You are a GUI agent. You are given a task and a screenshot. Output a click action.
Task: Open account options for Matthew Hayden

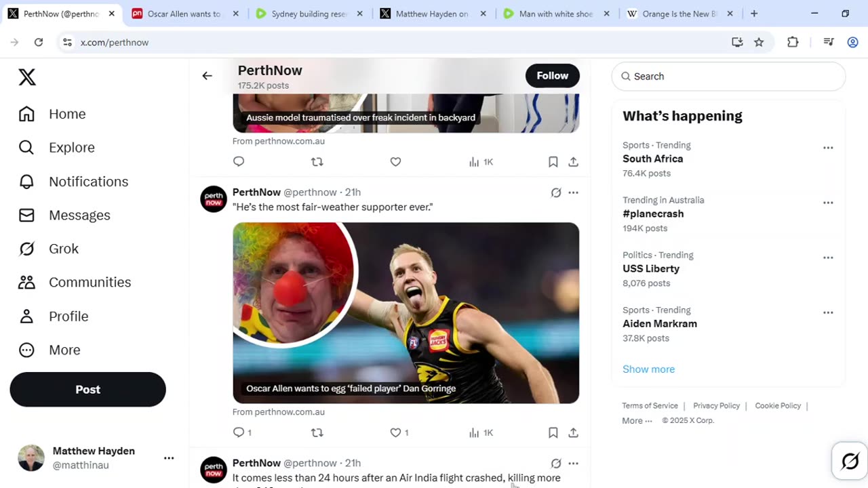pyautogui.click(x=169, y=458)
